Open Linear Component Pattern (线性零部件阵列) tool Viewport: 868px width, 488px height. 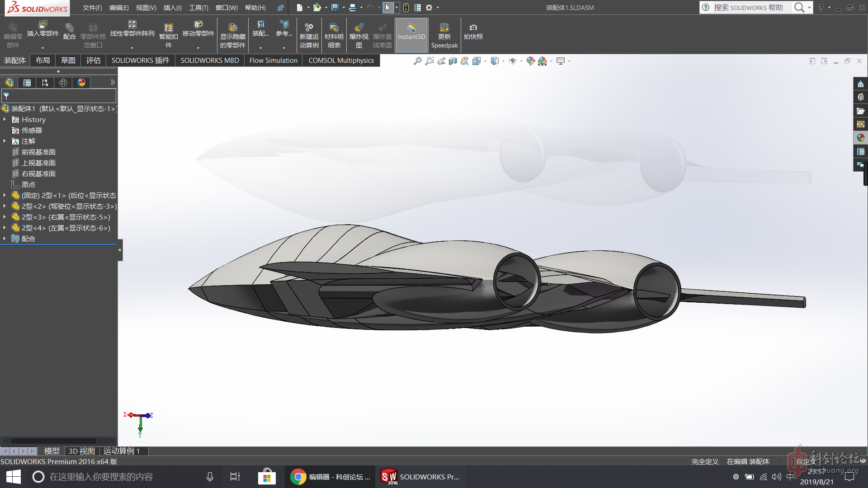pos(132,29)
